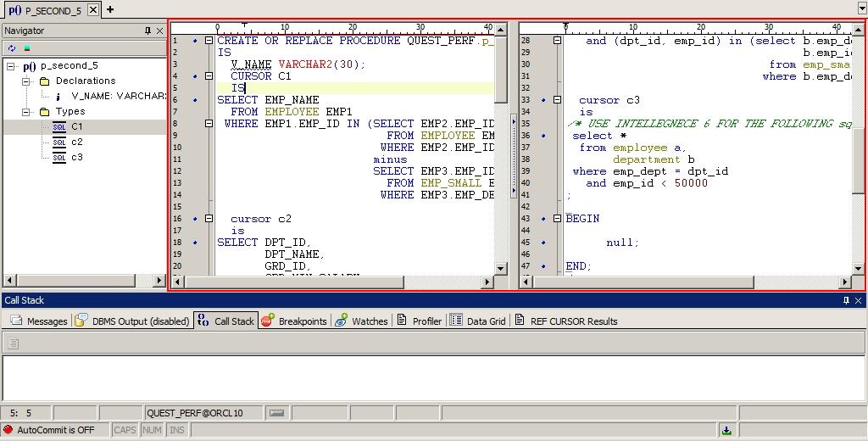Click the Navigator refresh icon

[x=12, y=48]
